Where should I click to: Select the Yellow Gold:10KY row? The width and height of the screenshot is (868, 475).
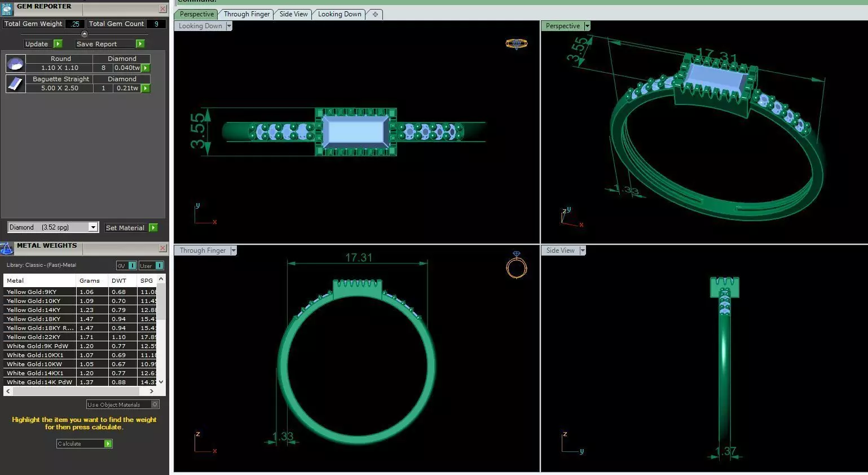pos(81,301)
